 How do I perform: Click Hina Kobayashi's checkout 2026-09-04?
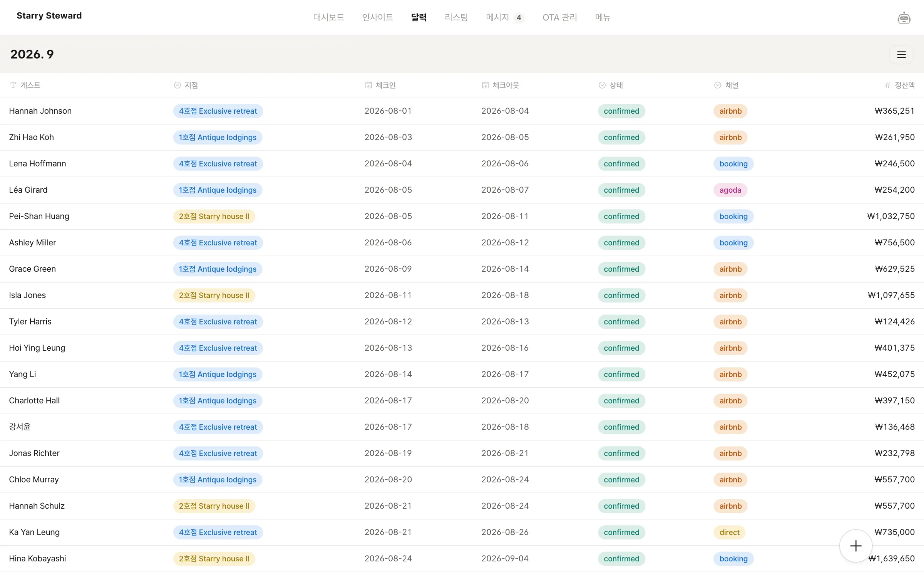[x=505, y=559]
